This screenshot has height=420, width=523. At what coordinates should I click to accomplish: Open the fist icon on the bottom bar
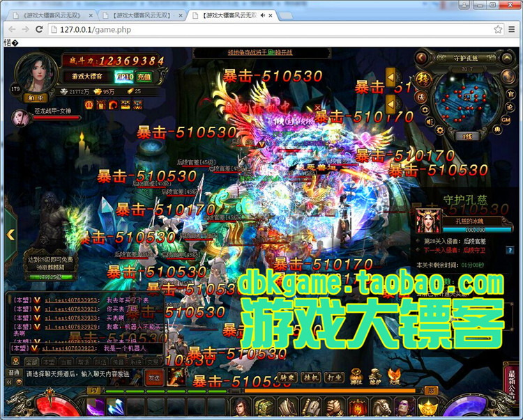click(335, 407)
